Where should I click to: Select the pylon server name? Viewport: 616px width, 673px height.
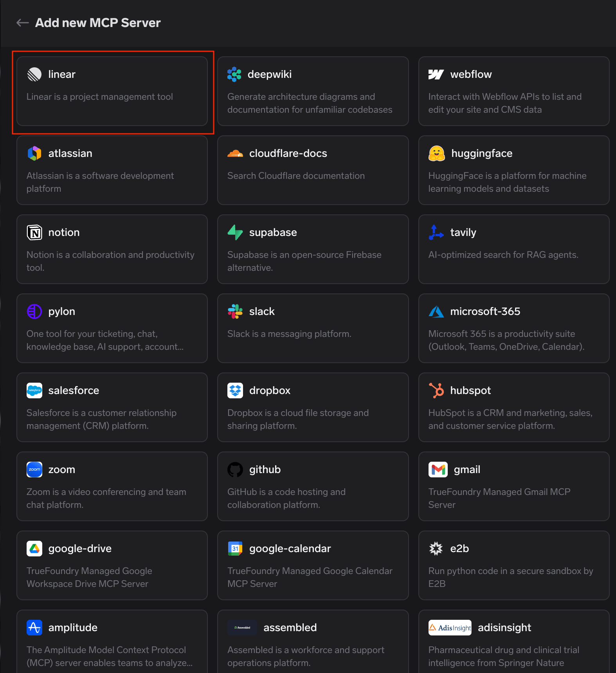[x=62, y=311]
